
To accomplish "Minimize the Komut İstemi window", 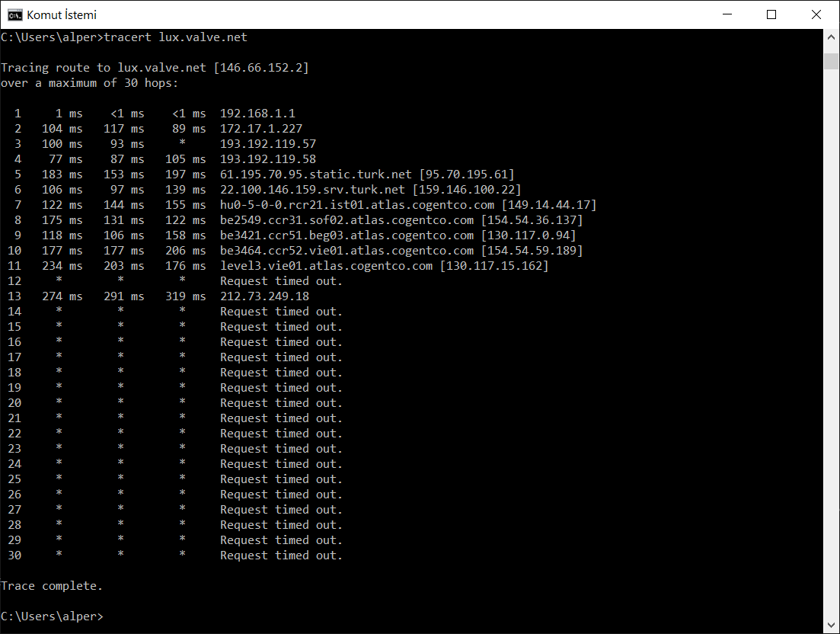I will (x=727, y=14).
